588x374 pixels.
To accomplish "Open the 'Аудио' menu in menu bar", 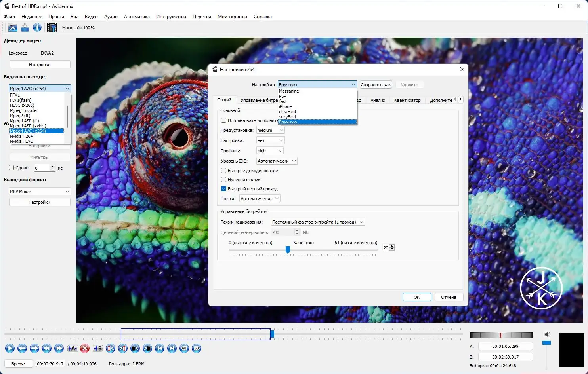I will point(111,17).
